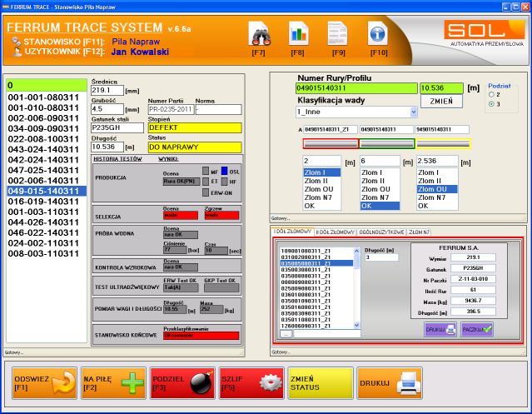Click the UZYTKOWNIK user icon
The image size is (532, 414).
17,52
